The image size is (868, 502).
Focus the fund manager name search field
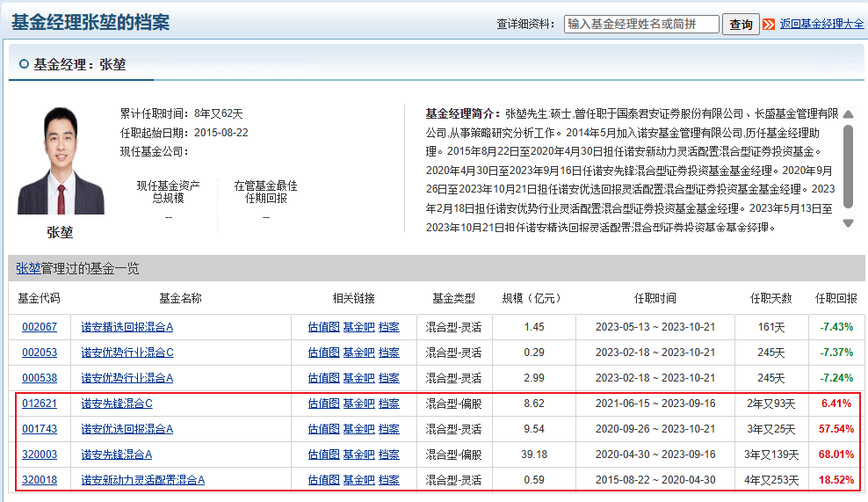click(641, 25)
